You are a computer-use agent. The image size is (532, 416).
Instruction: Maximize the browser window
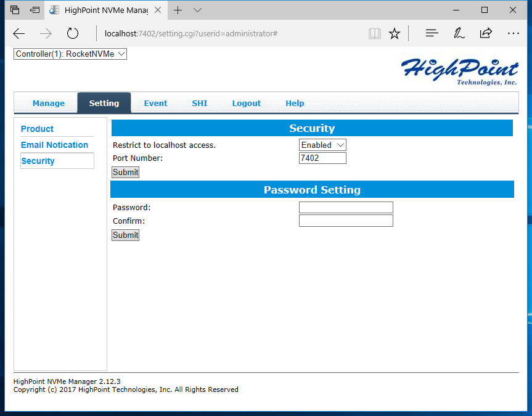point(485,10)
